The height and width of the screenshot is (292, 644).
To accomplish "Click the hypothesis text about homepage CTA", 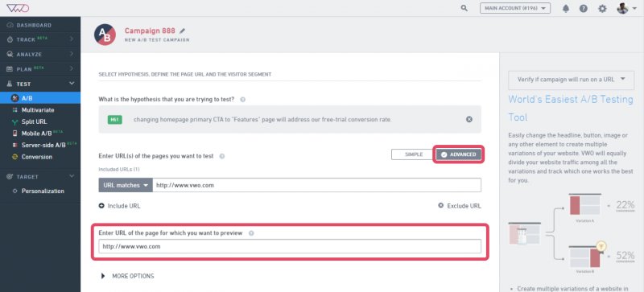I will 262,120.
